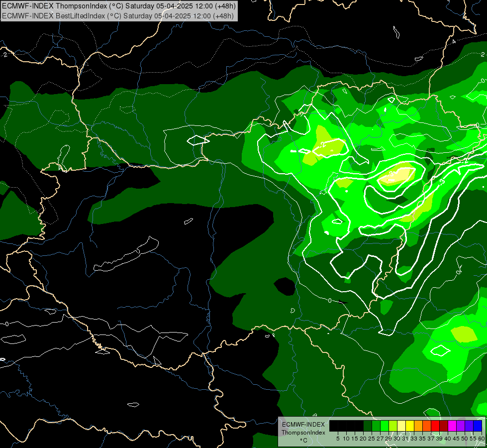Pick the orange-red 35–37 legend swatch

click(x=427, y=426)
